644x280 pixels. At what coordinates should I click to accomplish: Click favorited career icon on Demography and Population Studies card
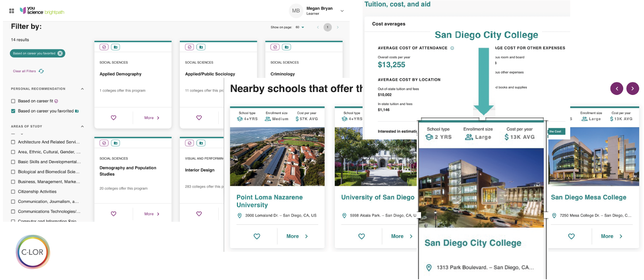click(x=115, y=143)
